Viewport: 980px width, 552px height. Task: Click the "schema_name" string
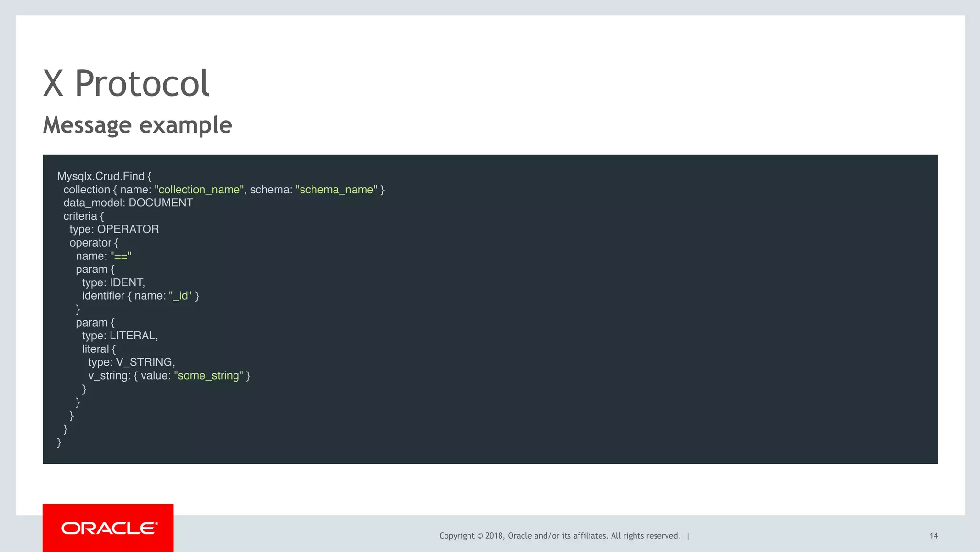tap(336, 190)
